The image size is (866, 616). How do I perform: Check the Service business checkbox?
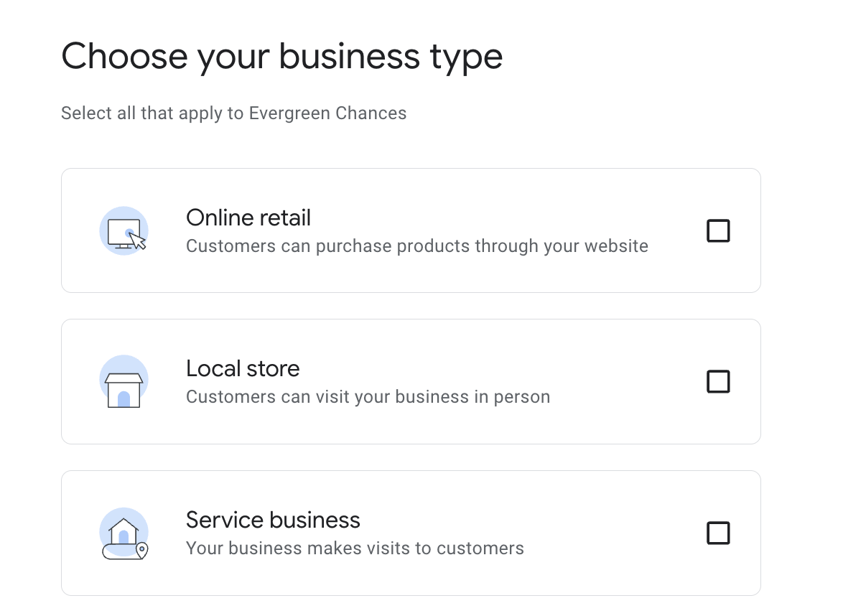coord(718,533)
